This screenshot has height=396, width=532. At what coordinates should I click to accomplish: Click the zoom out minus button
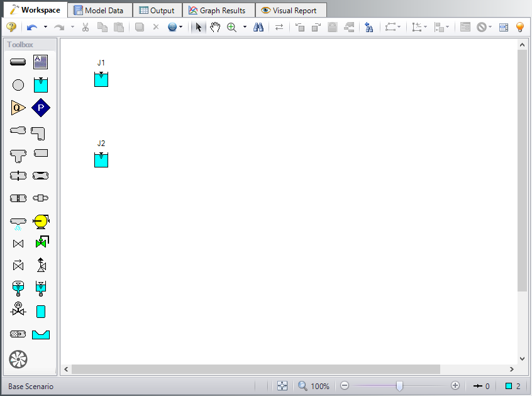(x=345, y=386)
